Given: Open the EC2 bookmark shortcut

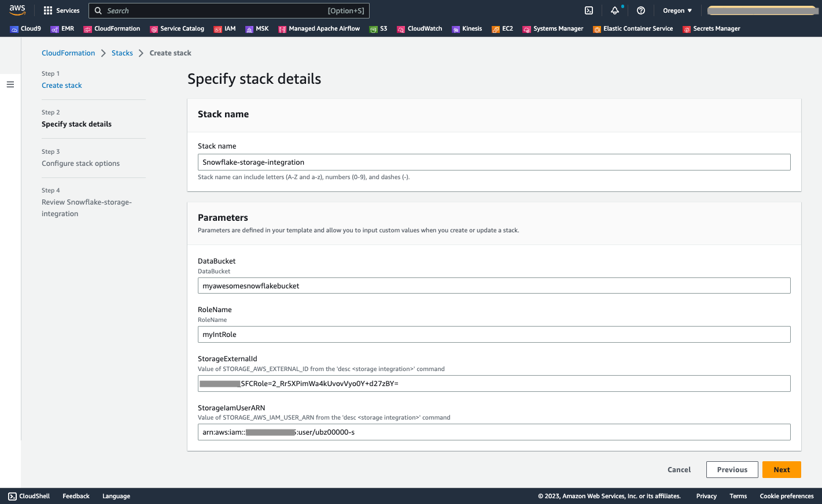Looking at the screenshot, I should tap(502, 29).
